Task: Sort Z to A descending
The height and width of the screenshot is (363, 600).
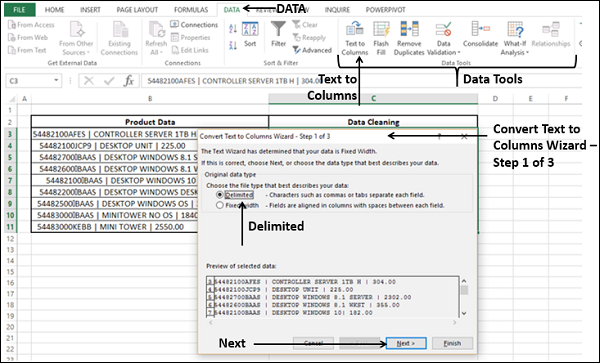Action: (233, 45)
